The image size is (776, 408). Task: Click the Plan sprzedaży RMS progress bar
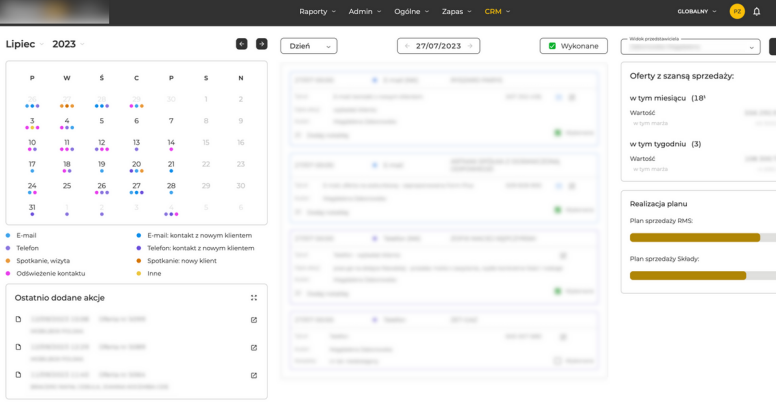click(702, 238)
